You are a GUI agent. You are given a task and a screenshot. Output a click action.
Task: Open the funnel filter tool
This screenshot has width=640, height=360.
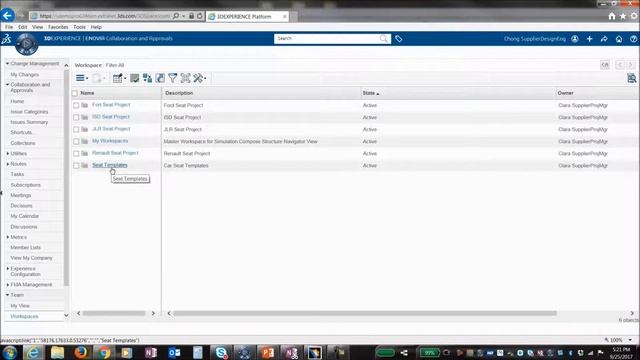(x=173, y=78)
